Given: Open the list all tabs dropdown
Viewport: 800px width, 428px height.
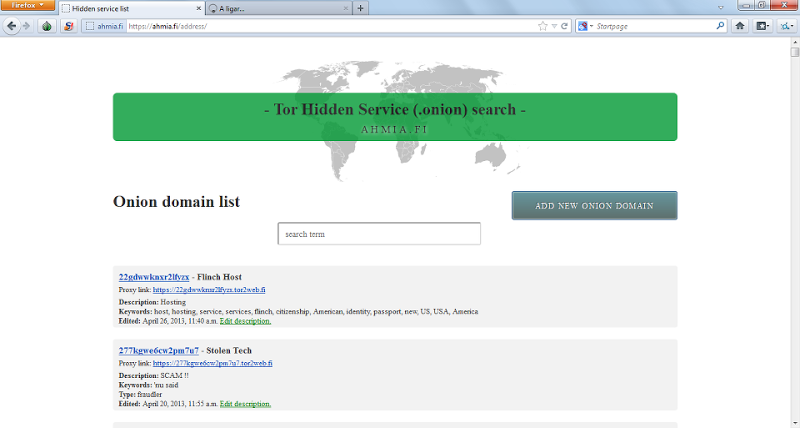Looking at the screenshot, I should [720, 8].
